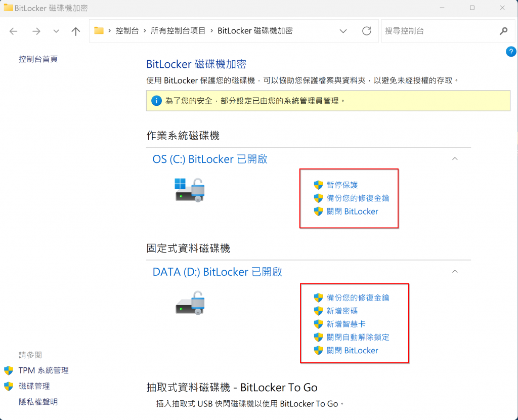Screen dimensions: 518x420
Task: Open 隱私權聲明 link
Action: (38, 402)
